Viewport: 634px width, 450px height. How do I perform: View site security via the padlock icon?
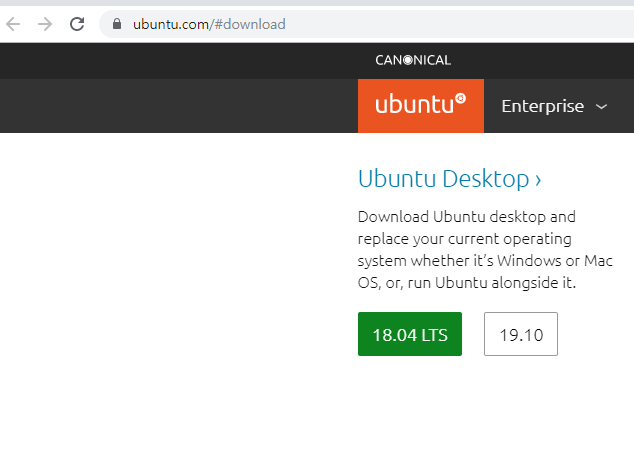click(x=117, y=24)
